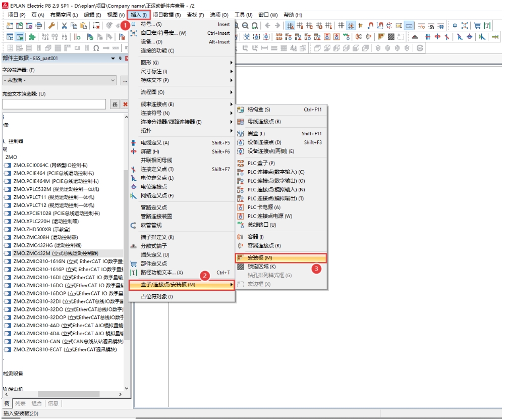Open the 字段筛选器 未激活 dropdown
This screenshot has width=505, height=420.
(60, 80)
